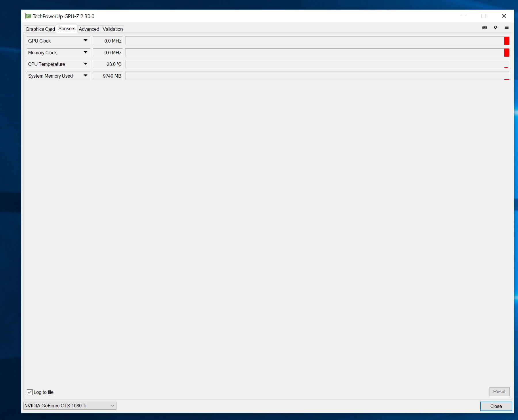
Task: Open the hamburger menu icon
Action: pyautogui.click(x=506, y=28)
